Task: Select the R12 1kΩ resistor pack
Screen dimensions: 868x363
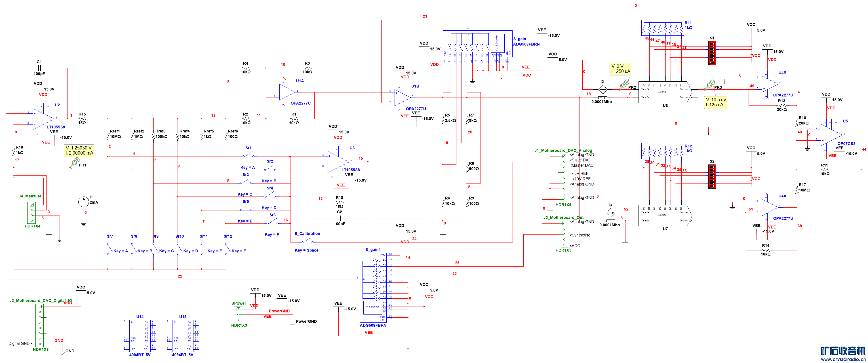Action: click(x=662, y=151)
